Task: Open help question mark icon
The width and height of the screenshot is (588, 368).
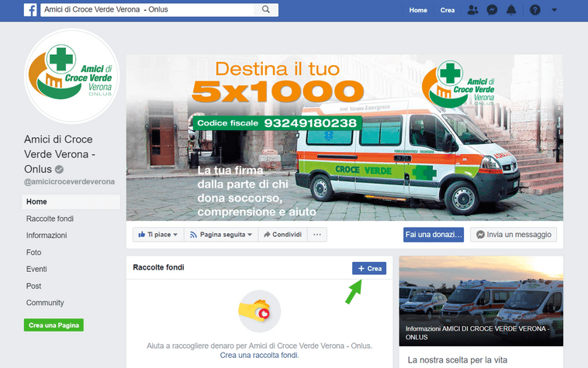Action: click(x=535, y=10)
